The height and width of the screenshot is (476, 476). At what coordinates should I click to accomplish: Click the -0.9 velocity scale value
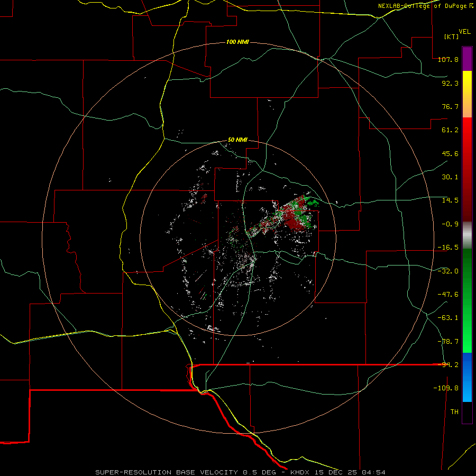[x=450, y=224]
